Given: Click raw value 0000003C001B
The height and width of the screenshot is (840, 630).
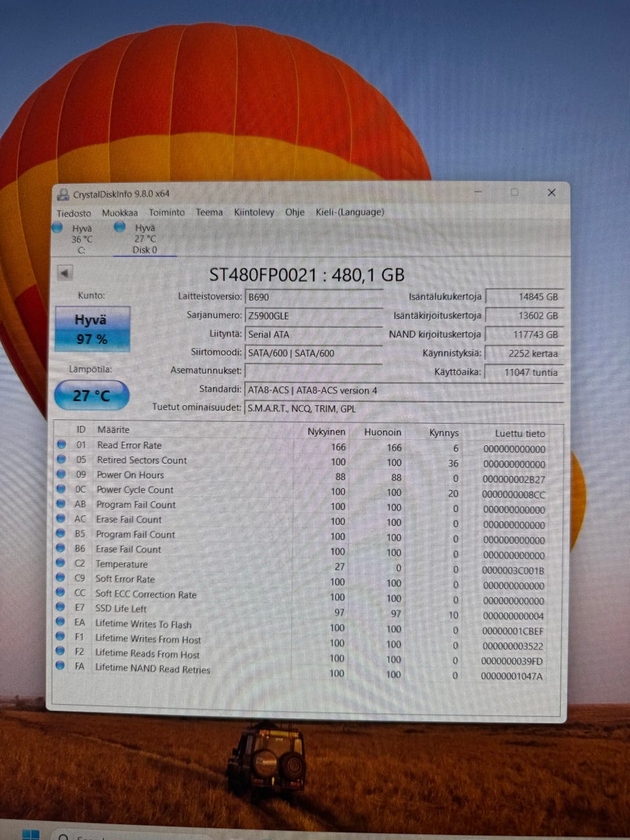Looking at the screenshot, I should (x=513, y=571).
